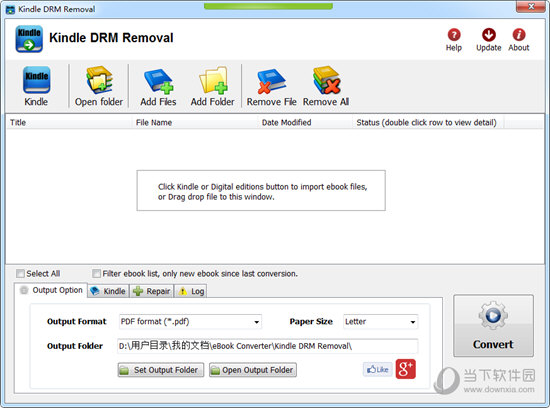The image size is (550, 408).
Task: Click the Facebook Like button
Action: [x=377, y=369]
